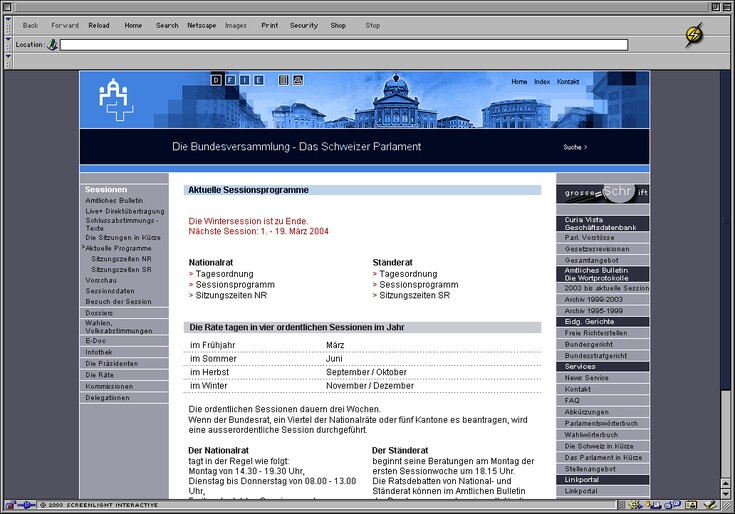The image size is (735, 514).
Task: Open the Index link in the banner
Action: (542, 82)
